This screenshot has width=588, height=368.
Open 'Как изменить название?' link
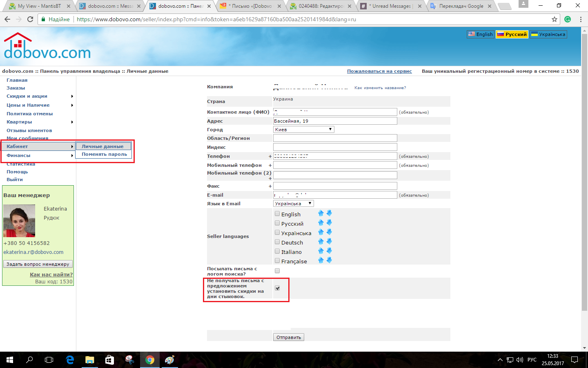click(x=380, y=88)
